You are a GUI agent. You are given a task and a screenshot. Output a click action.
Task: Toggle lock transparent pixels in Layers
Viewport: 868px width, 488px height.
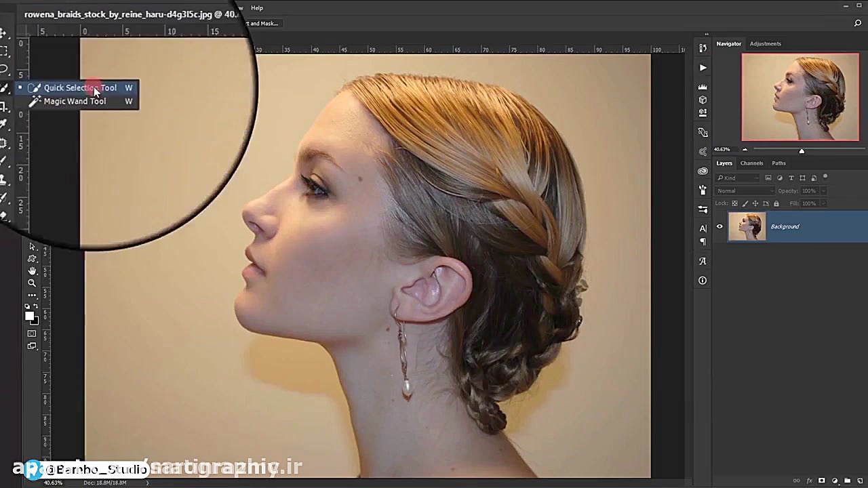(x=734, y=203)
